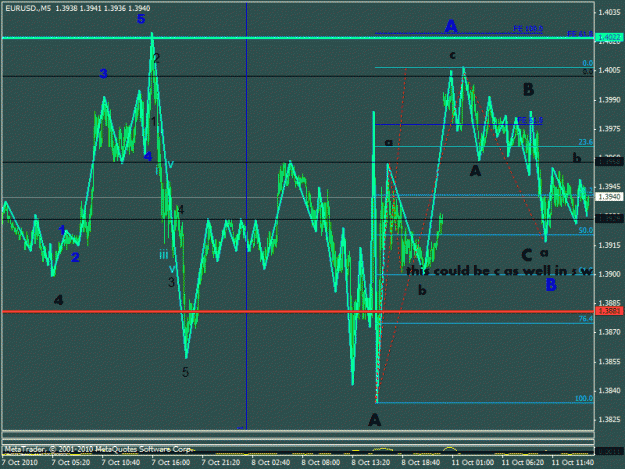
Task: Click the 1.3915 price axis value
Action: (x=609, y=245)
